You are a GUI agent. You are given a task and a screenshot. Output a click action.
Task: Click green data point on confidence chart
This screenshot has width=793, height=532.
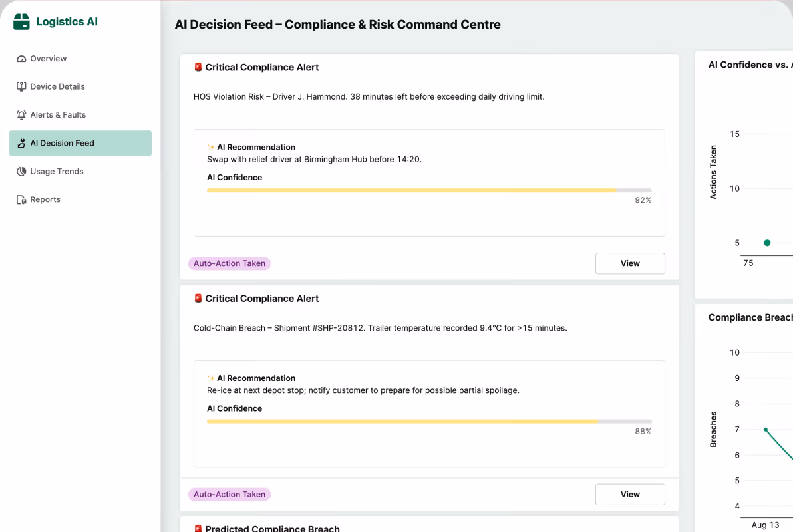click(x=767, y=243)
